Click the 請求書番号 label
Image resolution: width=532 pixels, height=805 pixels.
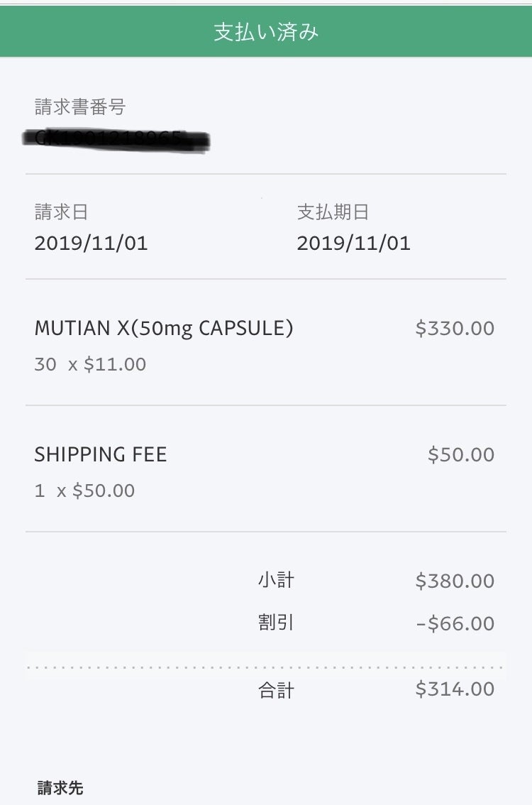pyautogui.click(x=80, y=107)
